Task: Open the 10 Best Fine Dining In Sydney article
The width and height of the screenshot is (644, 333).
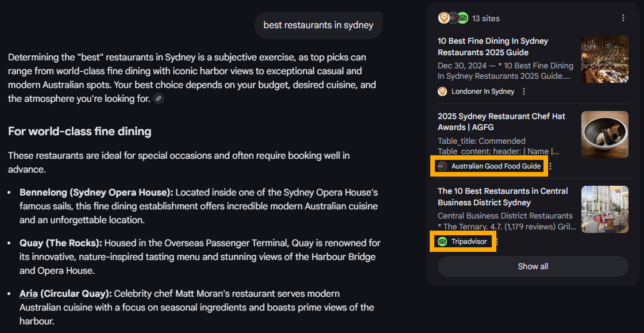Action: pos(493,47)
